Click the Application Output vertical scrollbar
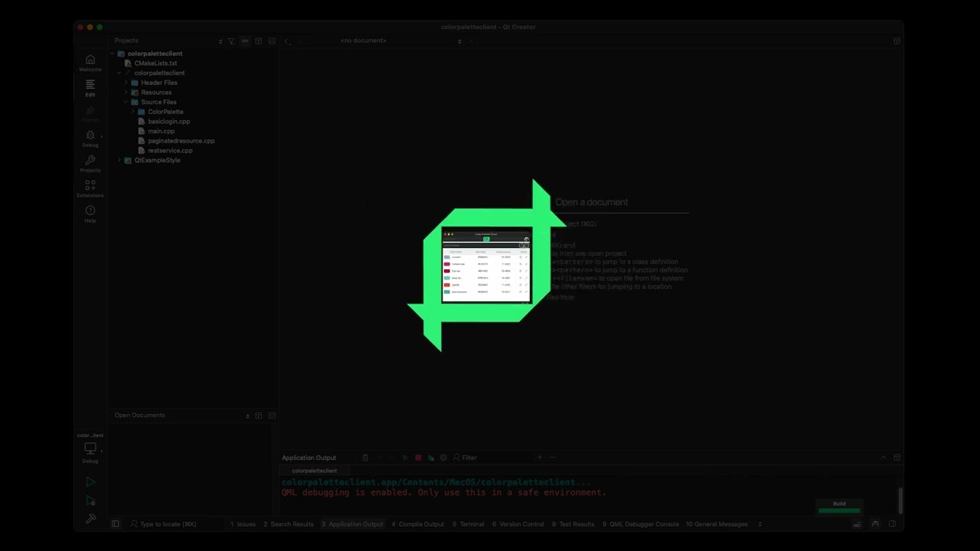The height and width of the screenshot is (551, 980). tap(900, 500)
